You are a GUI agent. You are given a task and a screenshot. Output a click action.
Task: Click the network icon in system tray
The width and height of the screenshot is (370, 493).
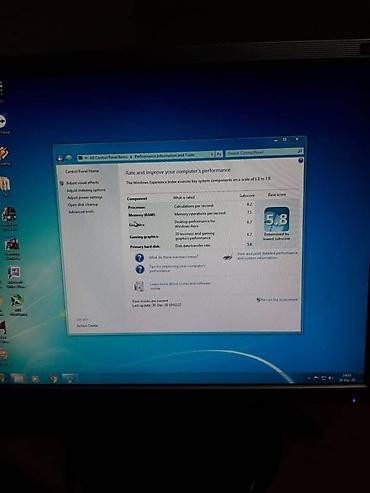coord(324,378)
